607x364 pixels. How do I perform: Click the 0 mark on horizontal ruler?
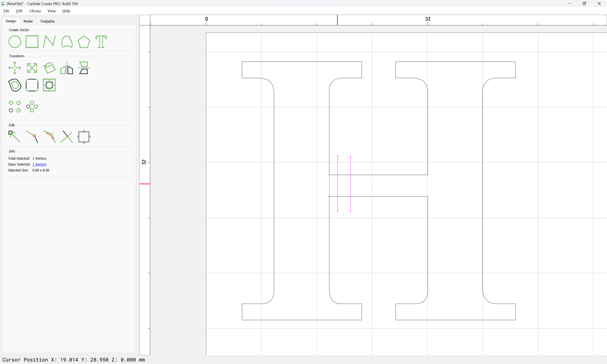click(206, 19)
